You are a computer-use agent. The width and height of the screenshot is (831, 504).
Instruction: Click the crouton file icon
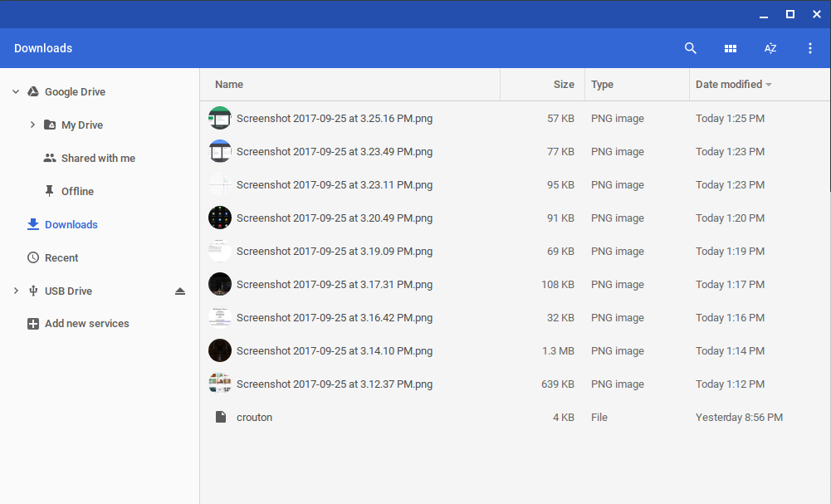coord(220,417)
